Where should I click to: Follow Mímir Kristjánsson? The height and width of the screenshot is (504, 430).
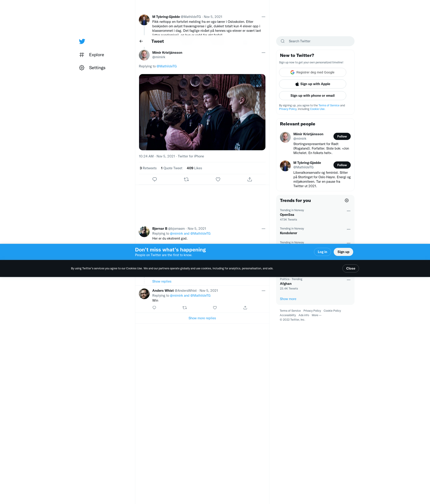tap(342, 136)
